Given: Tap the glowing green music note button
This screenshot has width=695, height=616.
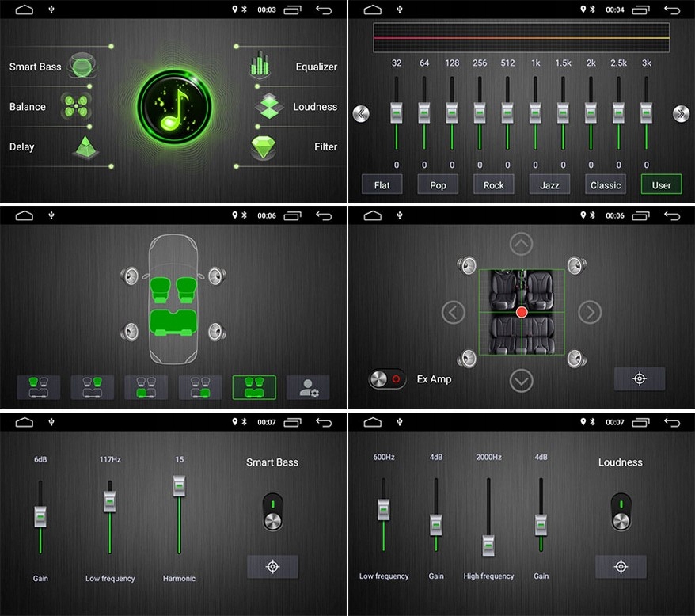Looking at the screenshot, I should point(174,106).
